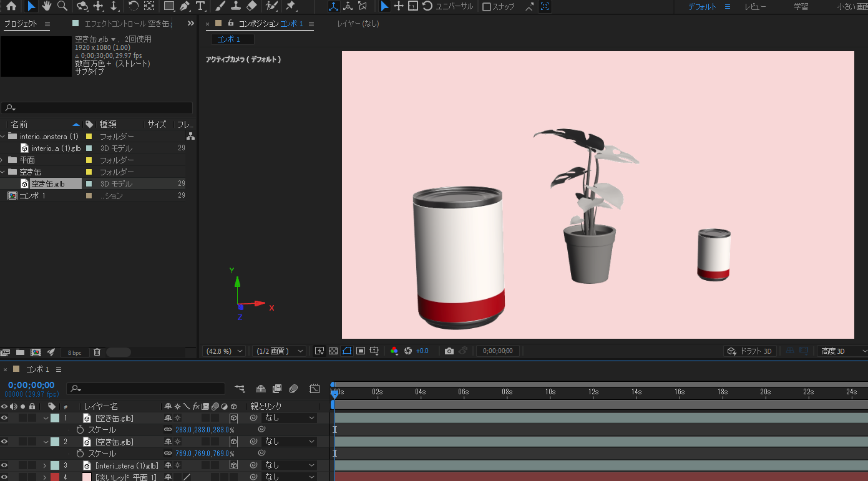Hide the top 空き缶.glb layer with its eye icon

point(4,417)
